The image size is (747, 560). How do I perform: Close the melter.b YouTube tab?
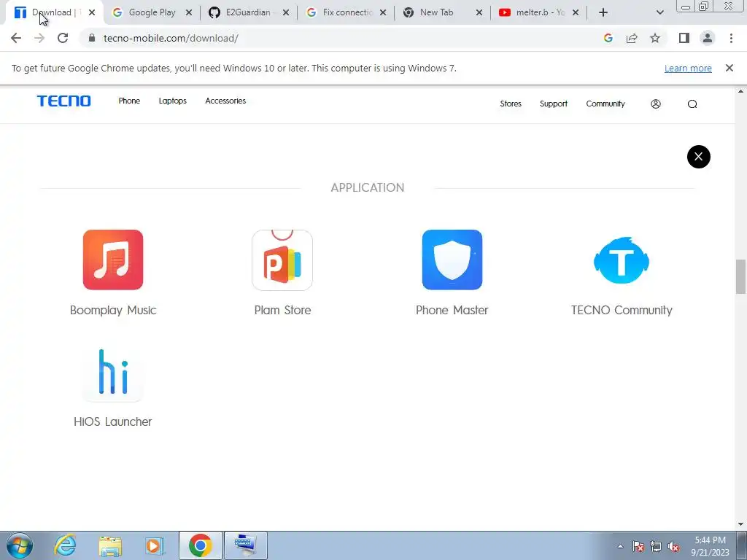575,13
